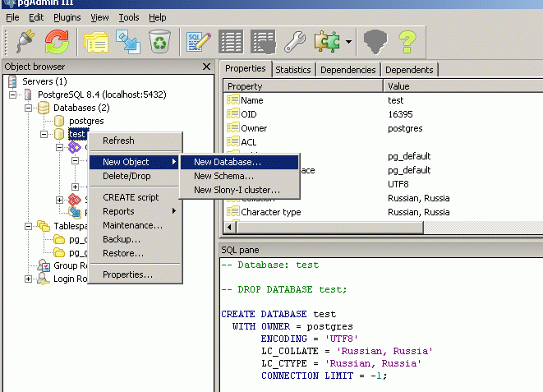The image size is (543, 392).
Task: Collapse the Tablespaces node
Action: tap(29, 227)
